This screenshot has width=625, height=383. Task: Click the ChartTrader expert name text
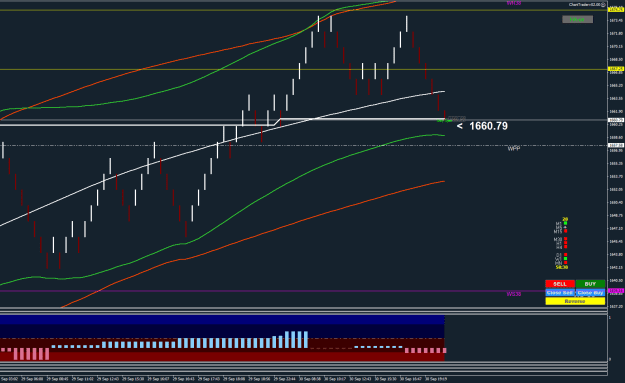[584, 4]
